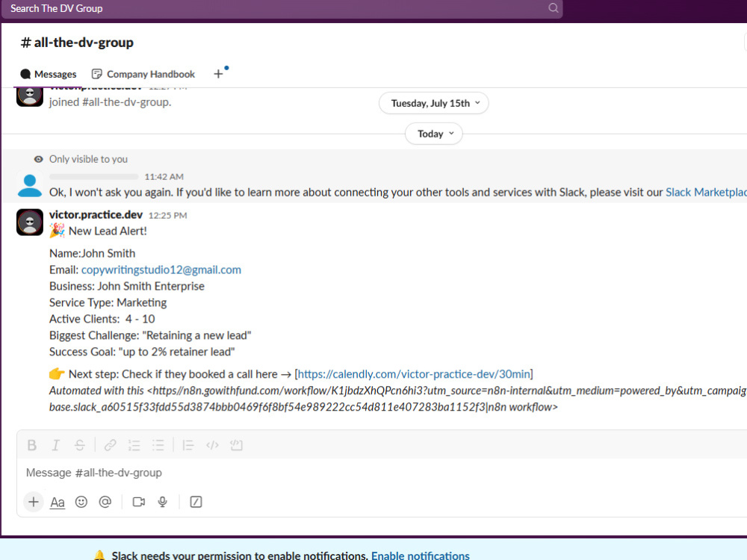Click the search magnifier icon
Viewport: 747px width, 560px height.
(x=553, y=8)
